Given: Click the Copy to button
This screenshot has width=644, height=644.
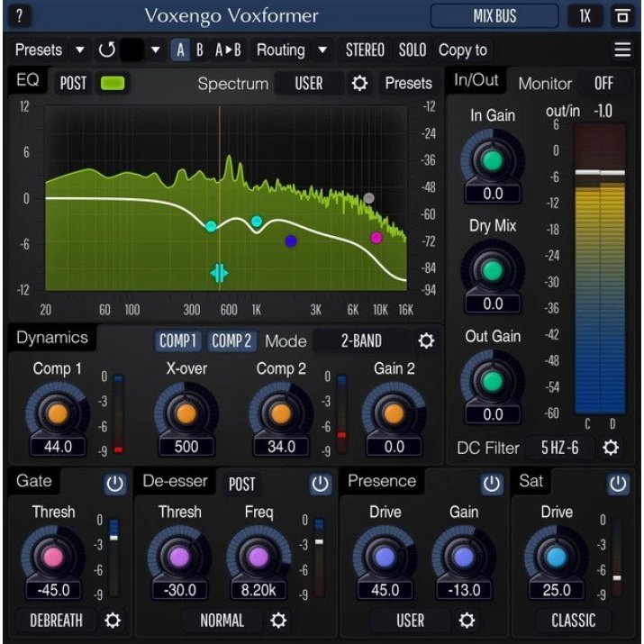Looking at the screenshot, I should pyautogui.click(x=463, y=50).
